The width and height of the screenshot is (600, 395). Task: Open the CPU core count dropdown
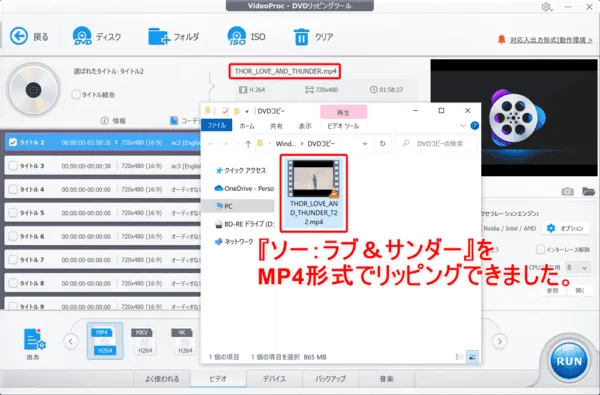[x=577, y=268]
